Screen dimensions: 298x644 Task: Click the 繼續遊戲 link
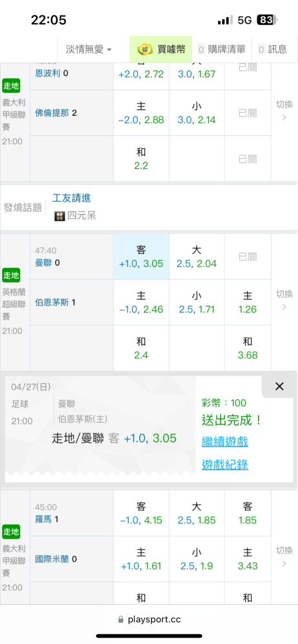coord(224,442)
